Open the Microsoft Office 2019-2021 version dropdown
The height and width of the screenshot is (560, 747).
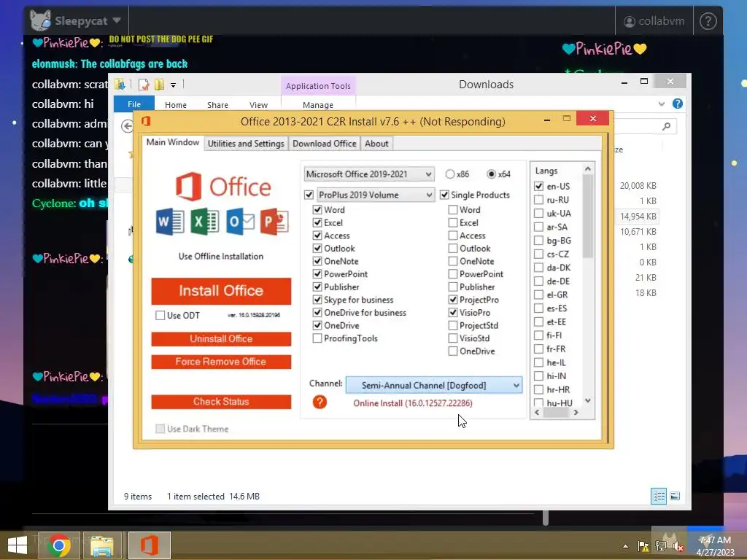pyautogui.click(x=368, y=174)
